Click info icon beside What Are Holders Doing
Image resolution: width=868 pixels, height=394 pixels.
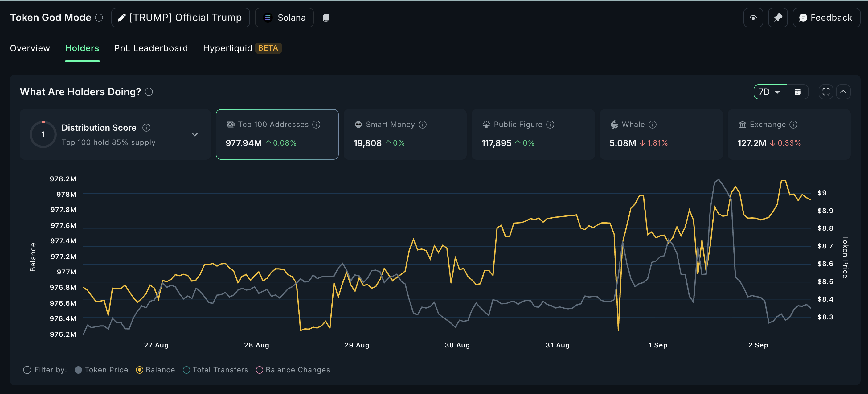tap(149, 92)
